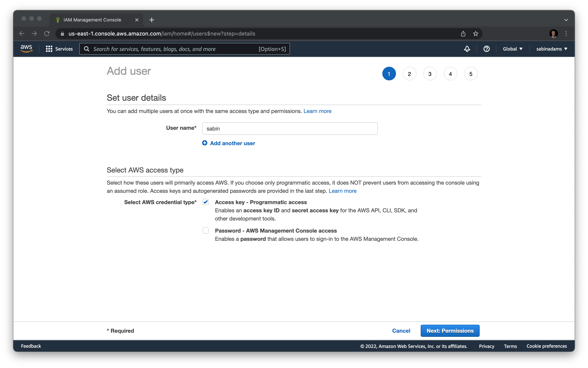Click the Cancel link
Image resolution: width=588 pixels, height=368 pixels.
click(401, 331)
